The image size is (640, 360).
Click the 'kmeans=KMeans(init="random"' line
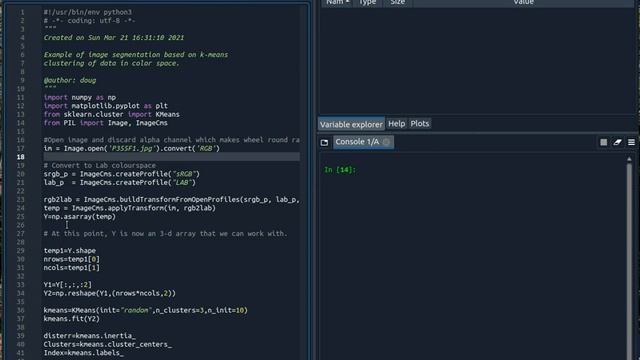tap(146, 310)
